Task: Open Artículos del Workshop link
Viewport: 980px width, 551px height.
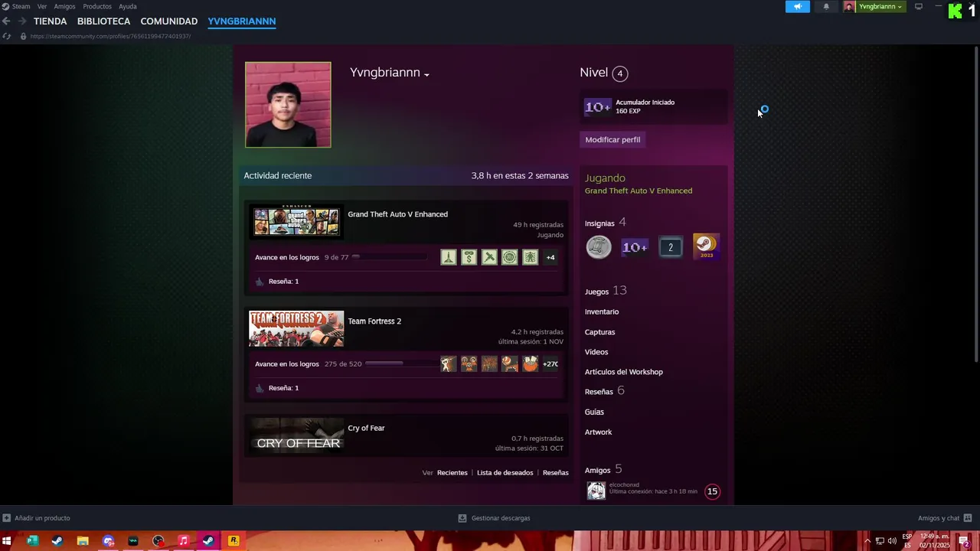Action: tap(624, 372)
